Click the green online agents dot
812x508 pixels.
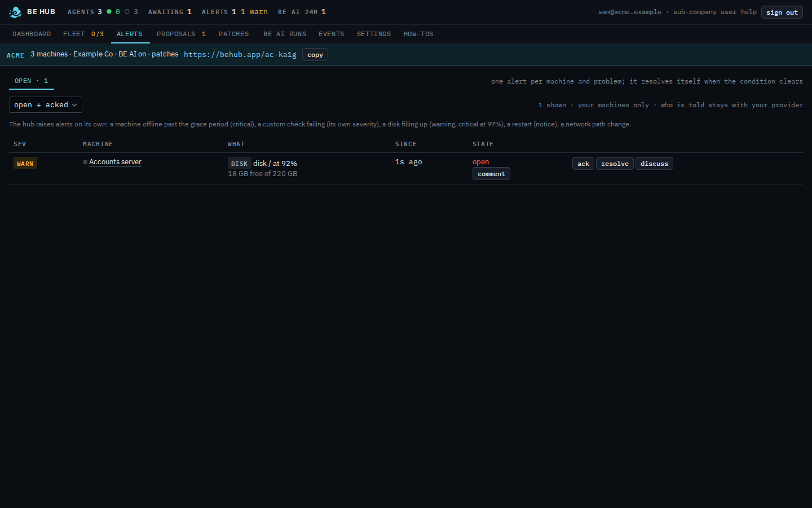pyautogui.click(x=109, y=11)
